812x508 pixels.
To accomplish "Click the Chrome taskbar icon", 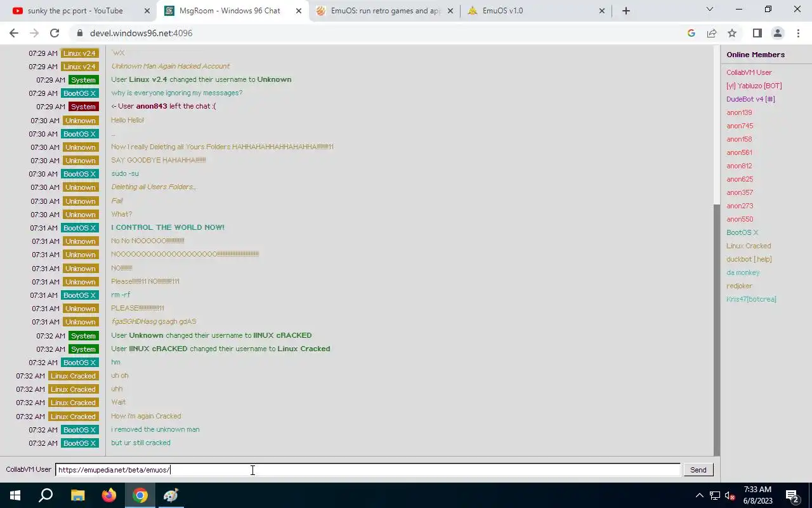I will click(140, 495).
